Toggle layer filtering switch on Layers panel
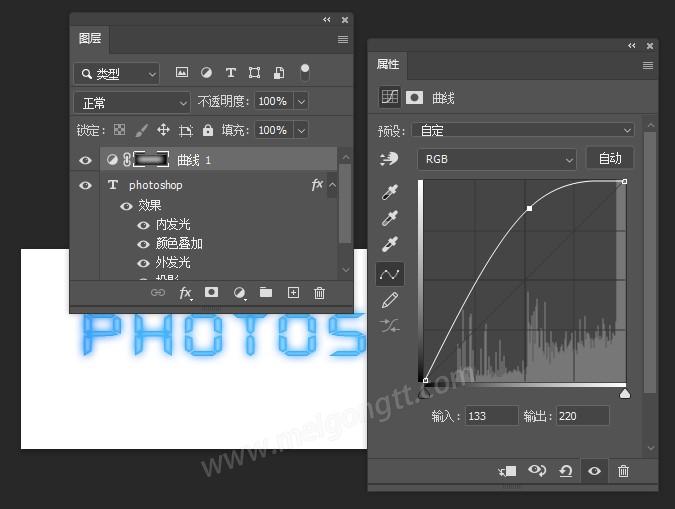This screenshot has height=509, width=675. 305,72
